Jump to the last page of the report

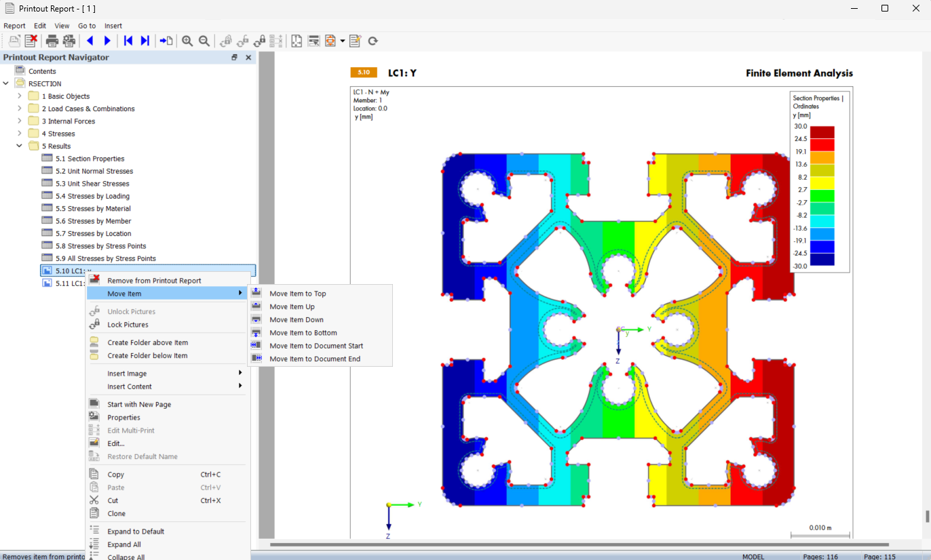(x=145, y=41)
